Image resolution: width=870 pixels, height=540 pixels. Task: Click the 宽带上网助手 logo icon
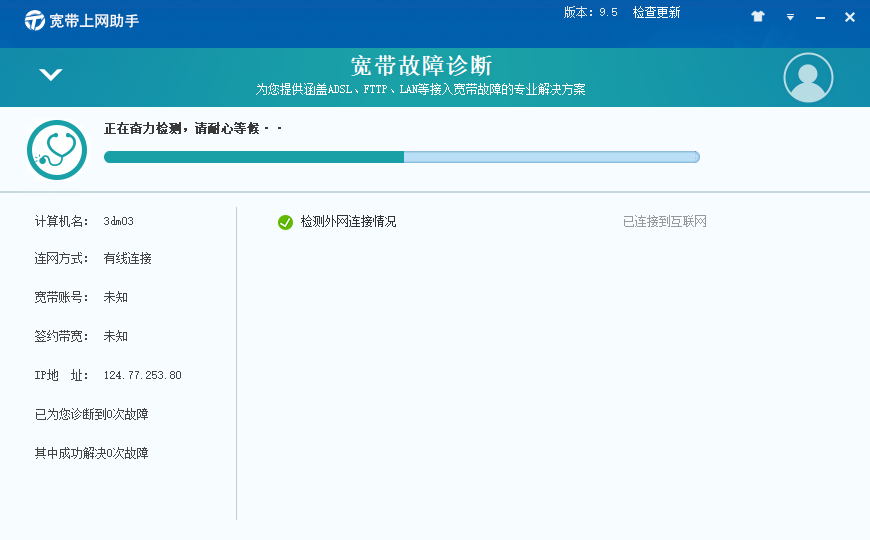coord(35,20)
